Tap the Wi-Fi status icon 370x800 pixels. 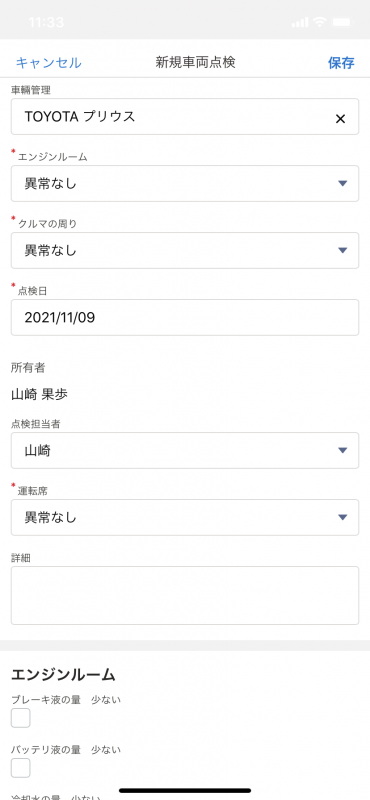click(x=320, y=22)
